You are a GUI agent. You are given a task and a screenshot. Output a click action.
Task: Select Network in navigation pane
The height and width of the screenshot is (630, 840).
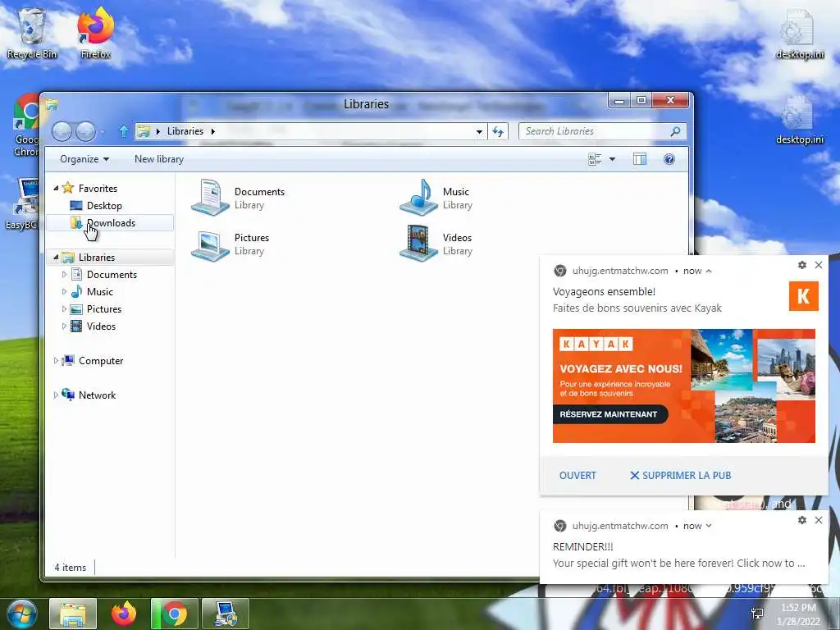coord(97,395)
